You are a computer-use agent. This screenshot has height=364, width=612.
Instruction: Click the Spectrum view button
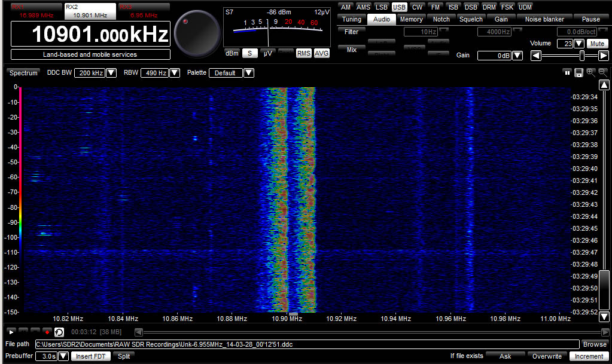coord(23,73)
